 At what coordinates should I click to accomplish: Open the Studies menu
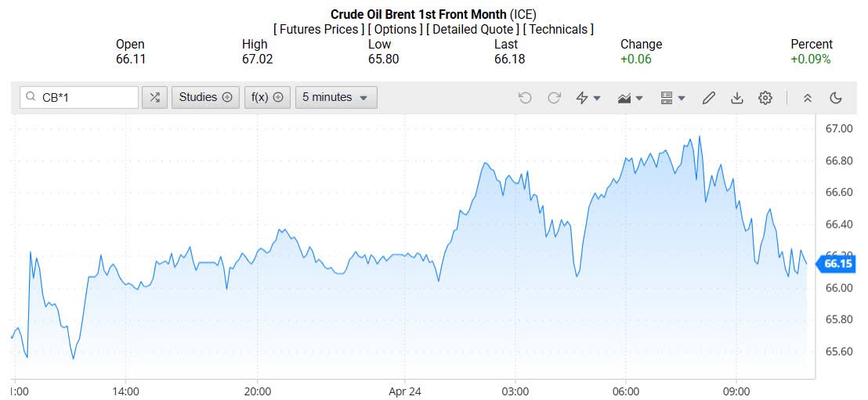click(205, 97)
